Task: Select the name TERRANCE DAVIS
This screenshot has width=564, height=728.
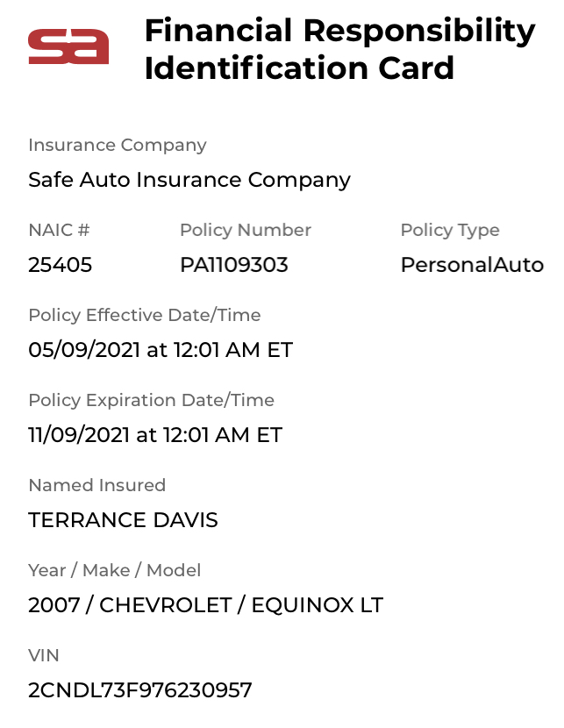Action: [123, 520]
